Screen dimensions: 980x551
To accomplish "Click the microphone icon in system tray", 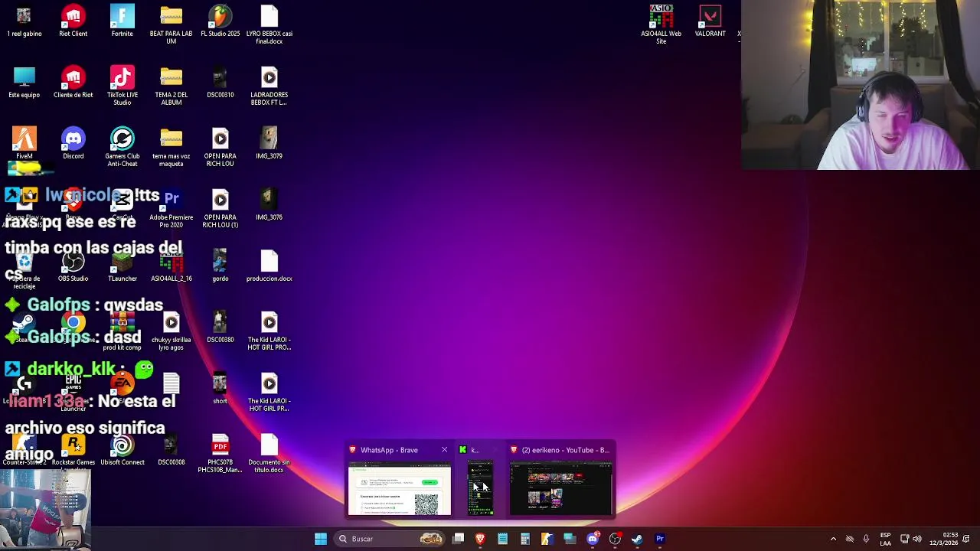I will 866,539.
